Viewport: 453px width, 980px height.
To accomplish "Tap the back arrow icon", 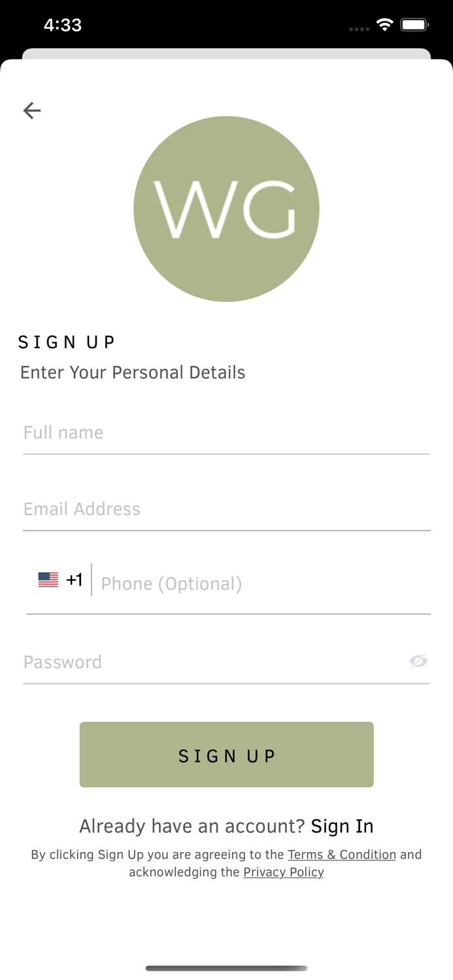I will [32, 110].
